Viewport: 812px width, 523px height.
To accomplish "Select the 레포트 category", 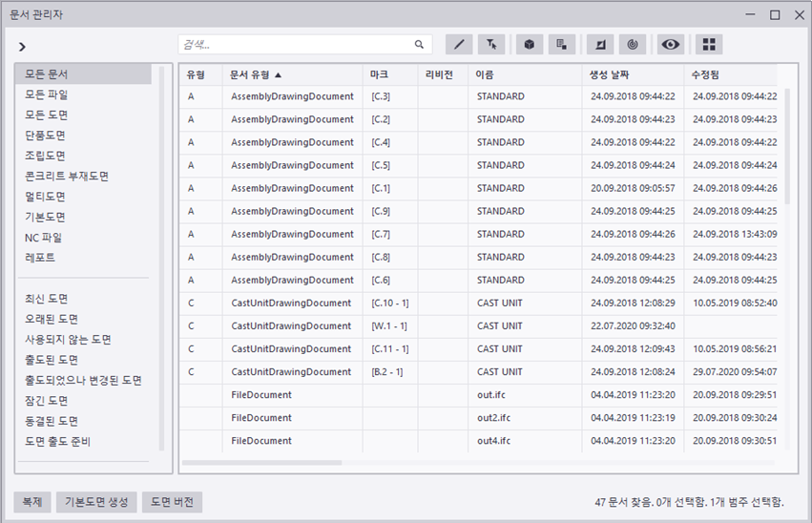I will coord(83,258).
